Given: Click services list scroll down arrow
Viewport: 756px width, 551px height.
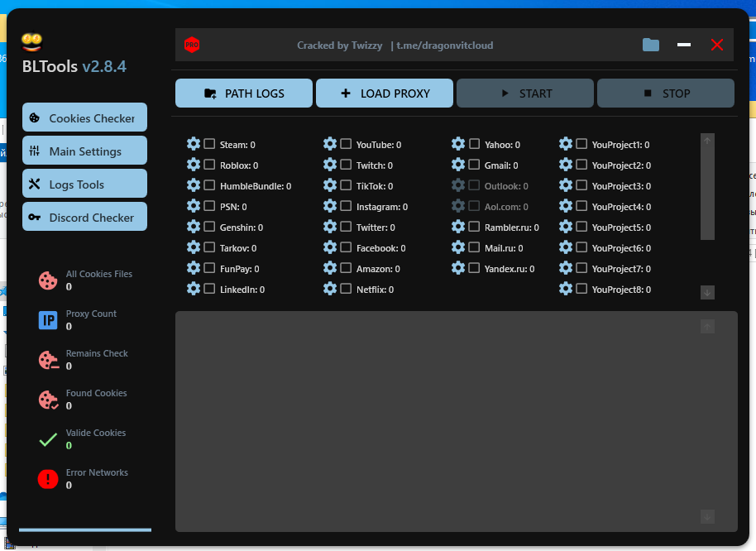Looking at the screenshot, I should coord(707,293).
